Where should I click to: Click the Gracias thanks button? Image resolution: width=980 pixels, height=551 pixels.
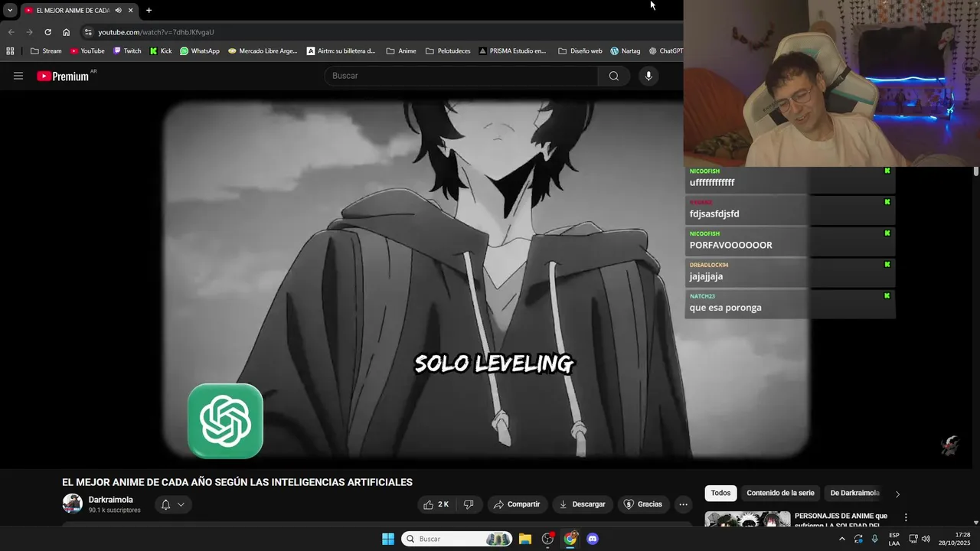643,504
